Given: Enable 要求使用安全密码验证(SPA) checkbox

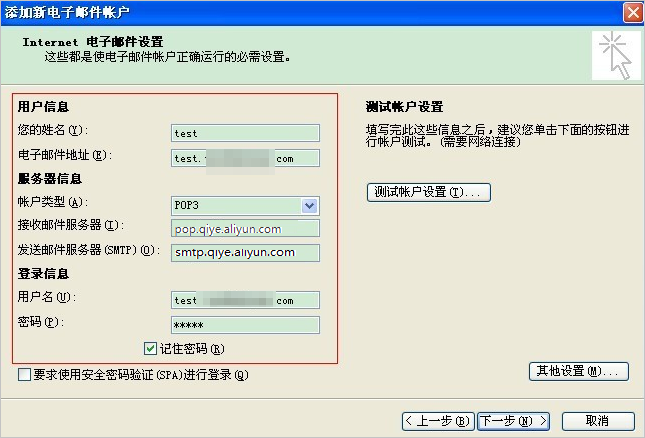Looking at the screenshot, I should pos(24,375).
